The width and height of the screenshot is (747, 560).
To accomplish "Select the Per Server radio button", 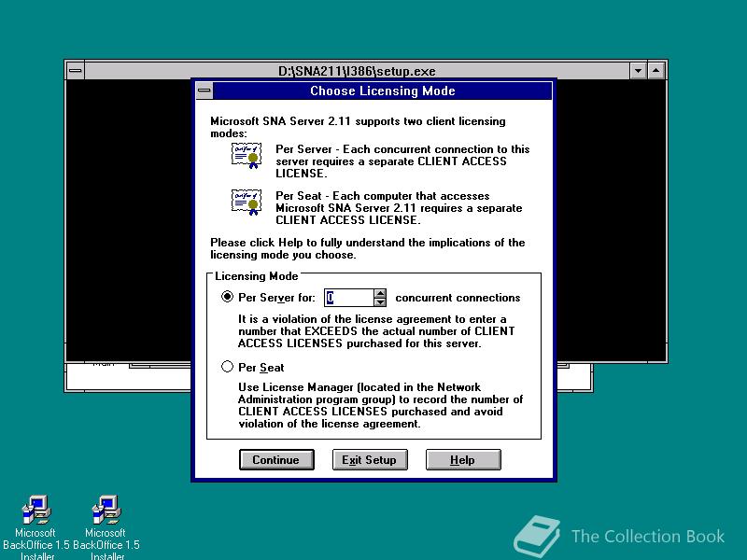I will point(227,297).
